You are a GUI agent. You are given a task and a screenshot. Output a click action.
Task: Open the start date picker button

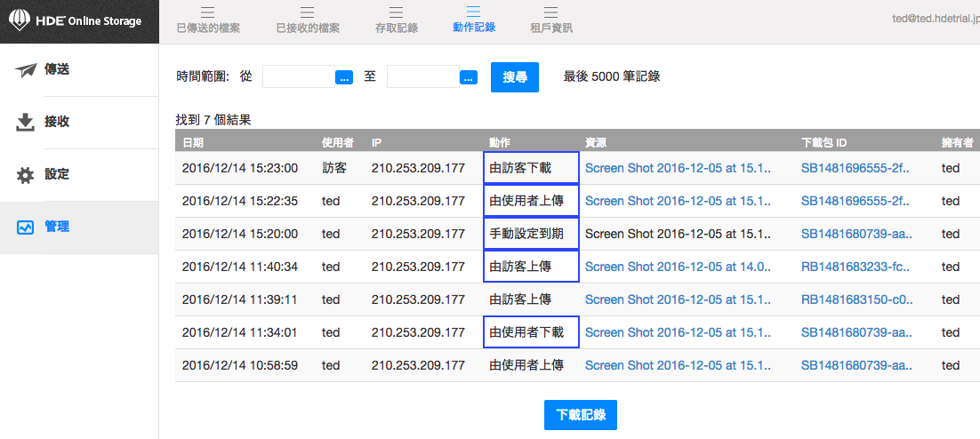344,77
